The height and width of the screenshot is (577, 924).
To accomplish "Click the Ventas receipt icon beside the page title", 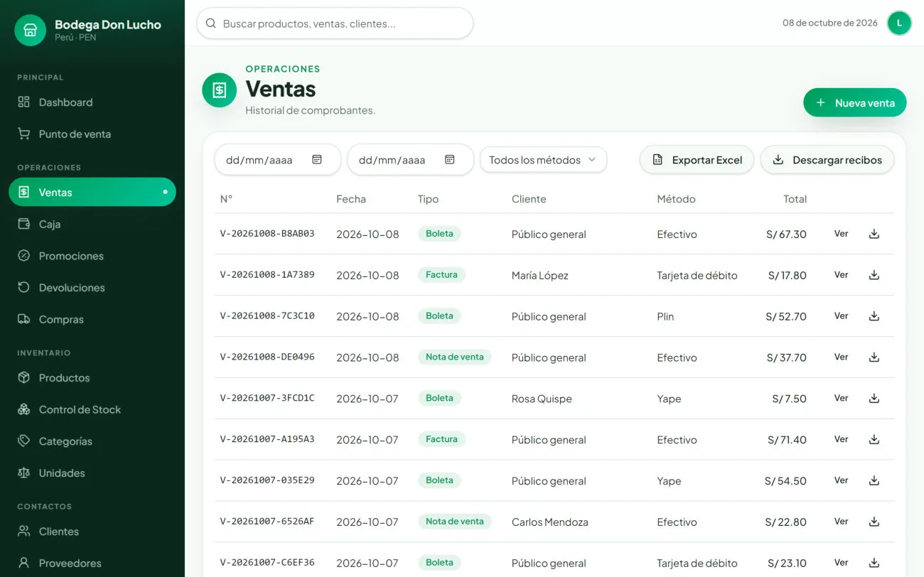I will (x=219, y=90).
